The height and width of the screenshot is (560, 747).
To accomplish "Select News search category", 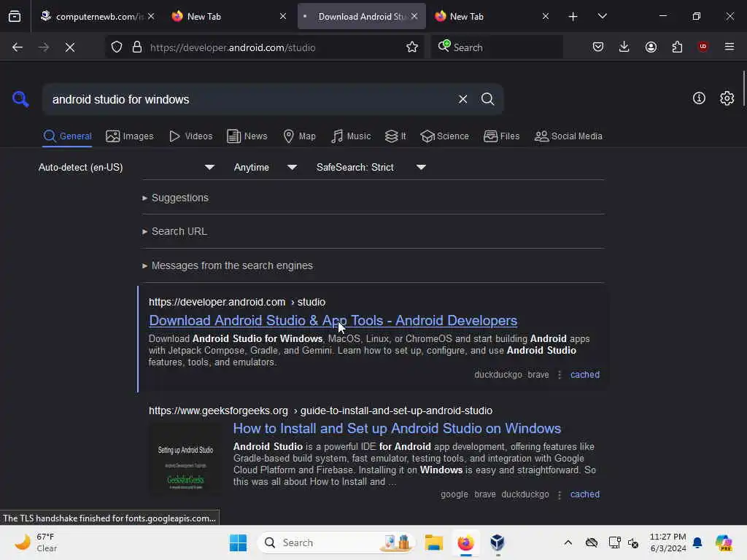I will (x=247, y=136).
